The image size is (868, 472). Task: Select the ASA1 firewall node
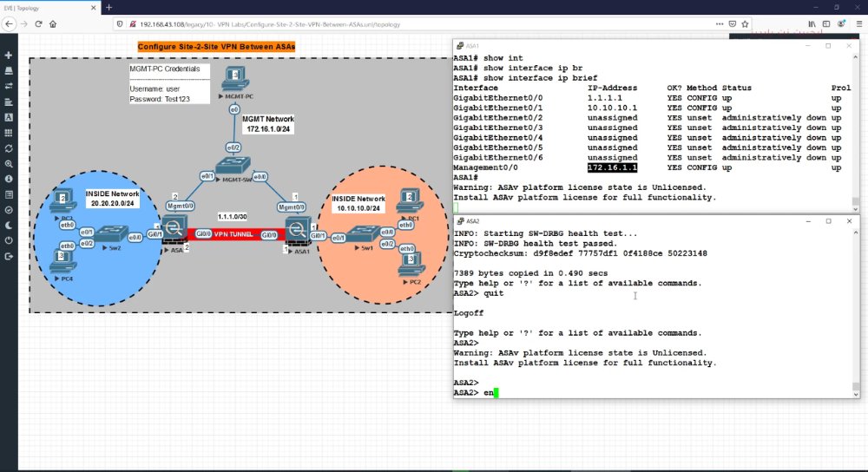coord(297,232)
